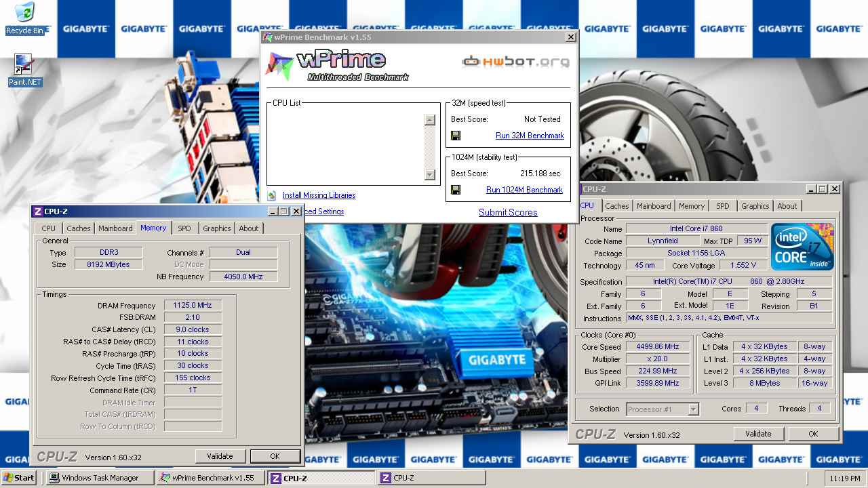Click the Intel Core i7 inside badge
The image size is (868, 488).
point(802,247)
